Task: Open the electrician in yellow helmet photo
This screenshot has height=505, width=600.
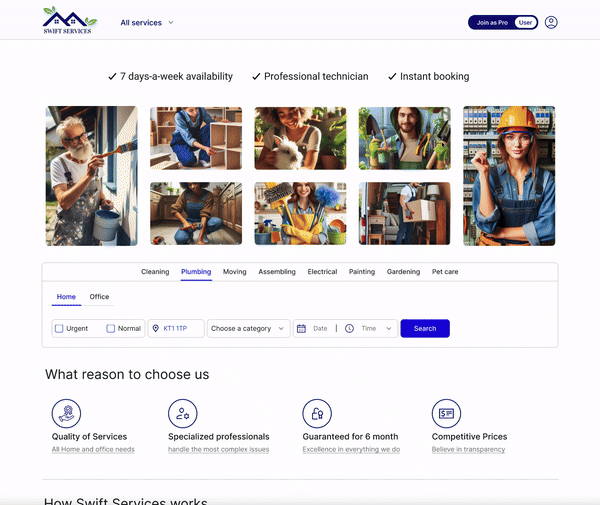Action: [509, 176]
